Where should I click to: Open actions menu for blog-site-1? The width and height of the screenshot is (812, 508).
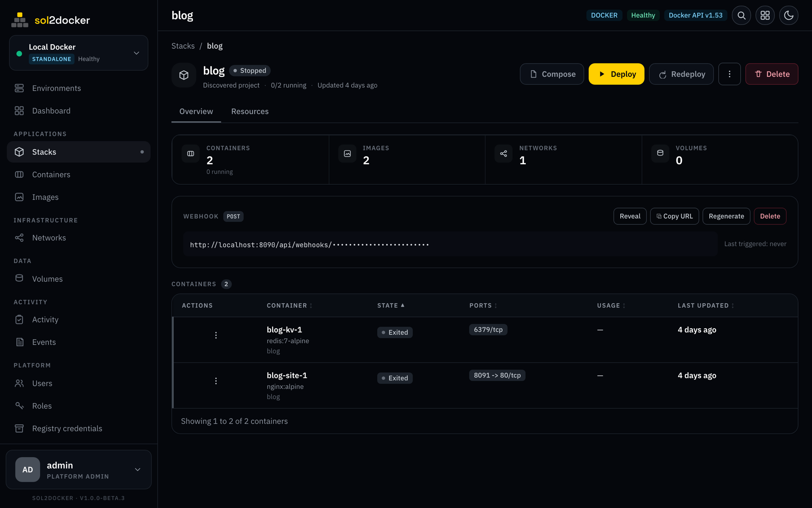click(x=216, y=381)
